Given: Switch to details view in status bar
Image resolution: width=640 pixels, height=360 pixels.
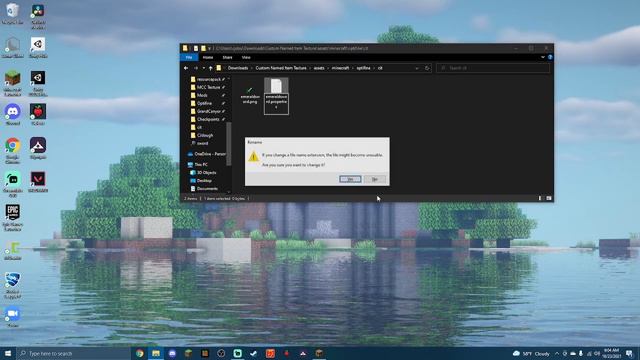Looking at the screenshot, I should pos(540,198).
